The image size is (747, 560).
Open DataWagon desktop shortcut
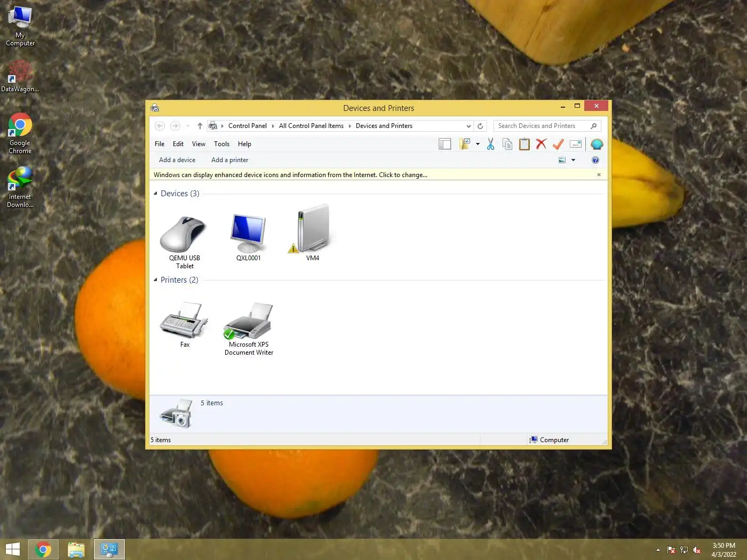[x=20, y=76]
